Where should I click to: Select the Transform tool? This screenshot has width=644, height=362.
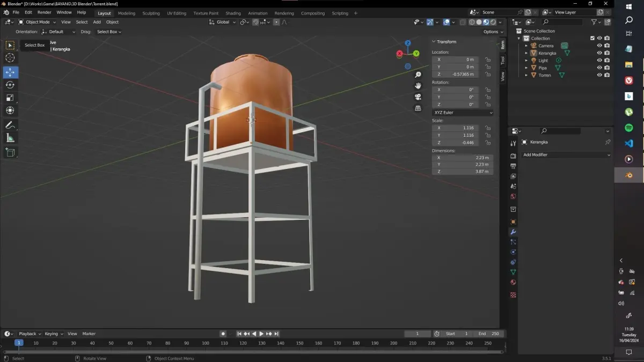pyautogui.click(x=10, y=110)
